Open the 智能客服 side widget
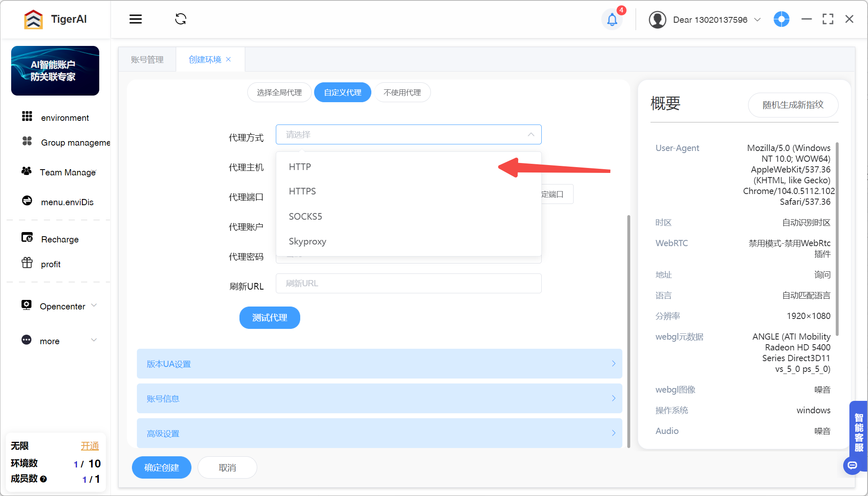 [x=858, y=432]
